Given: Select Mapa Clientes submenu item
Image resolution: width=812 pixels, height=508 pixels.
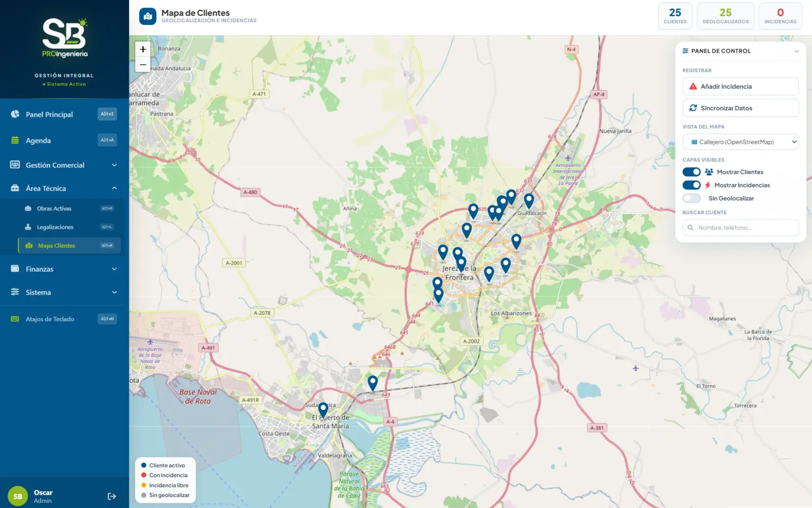Looking at the screenshot, I should pos(70,245).
